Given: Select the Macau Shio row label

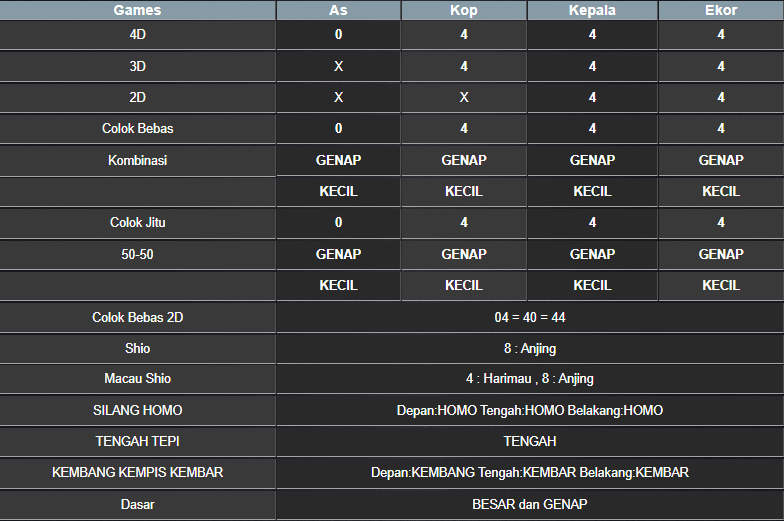Looking at the screenshot, I should [x=138, y=378].
